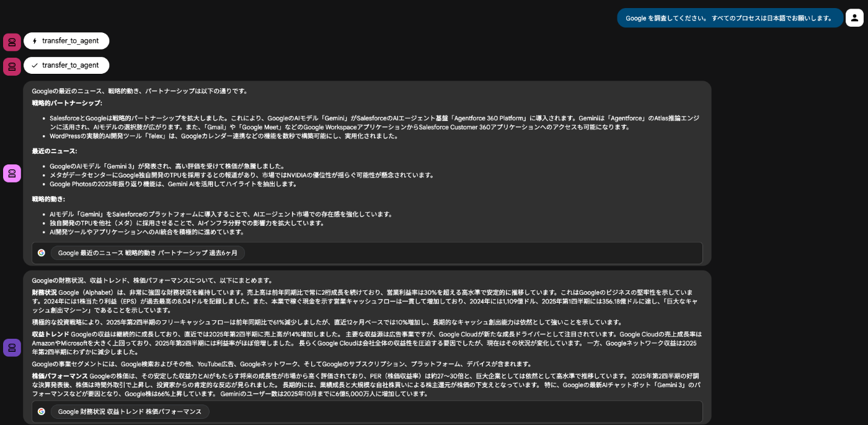Click bullet 'GoogleのAIモデル「Gemini 3」が発表され'
This screenshot has width=868, height=425.
coord(167,166)
